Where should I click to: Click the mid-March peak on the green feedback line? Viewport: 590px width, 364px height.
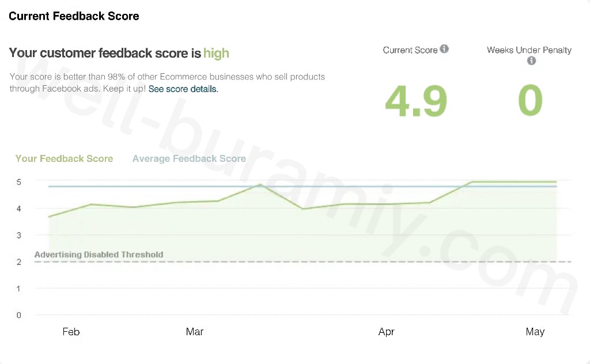point(260,185)
